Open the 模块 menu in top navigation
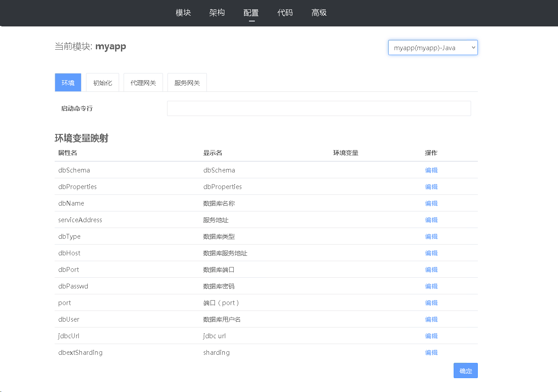This screenshot has width=558, height=392. (183, 13)
